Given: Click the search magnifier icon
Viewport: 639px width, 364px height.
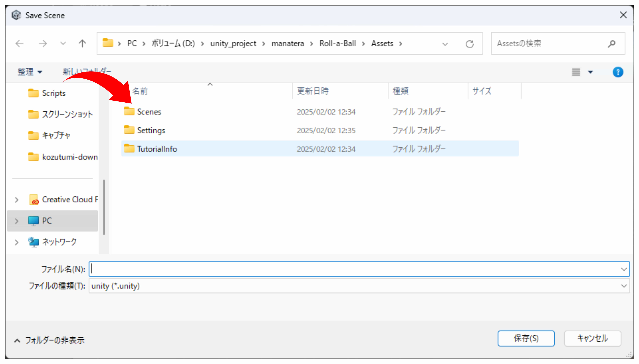Looking at the screenshot, I should pos(611,44).
